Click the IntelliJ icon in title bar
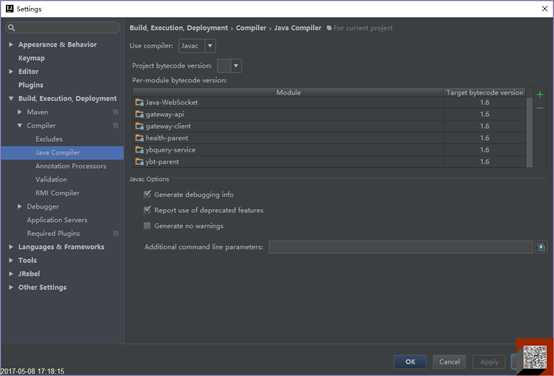The height and width of the screenshot is (376, 554). (x=10, y=8)
